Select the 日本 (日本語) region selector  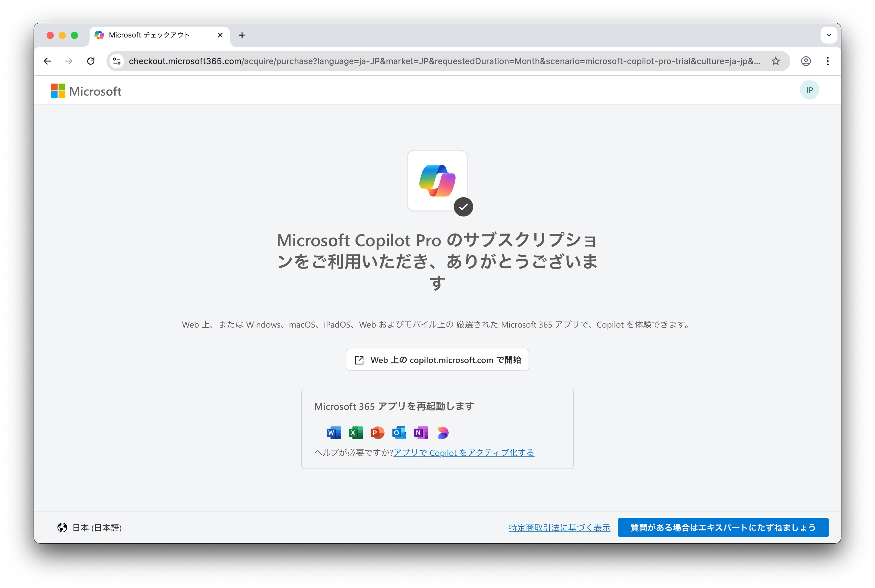point(90,528)
